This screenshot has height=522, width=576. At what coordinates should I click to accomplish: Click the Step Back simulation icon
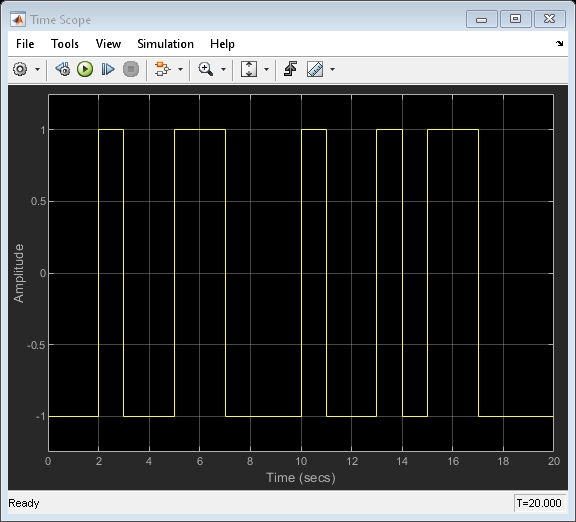pyautogui.click(x=63, y=69)
